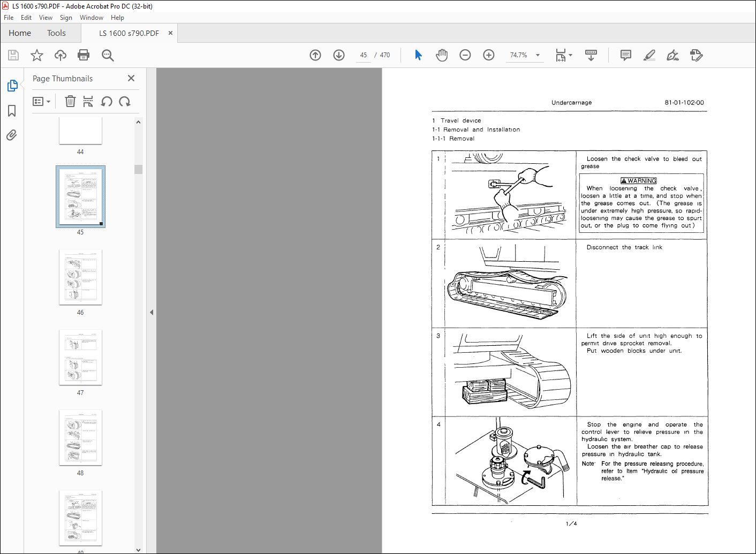Delete selected page with the trash icon
This screenshot has width=756, height=554.
pos(70,101)
